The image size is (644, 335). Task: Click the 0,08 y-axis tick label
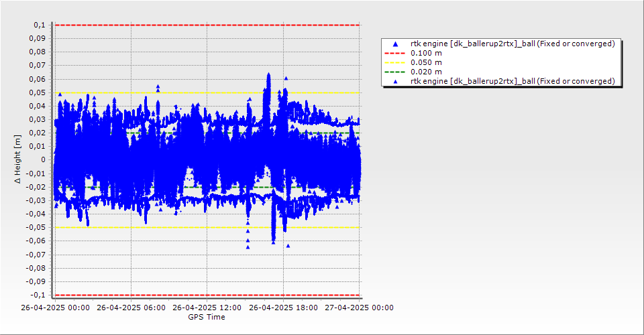(38, 52)
